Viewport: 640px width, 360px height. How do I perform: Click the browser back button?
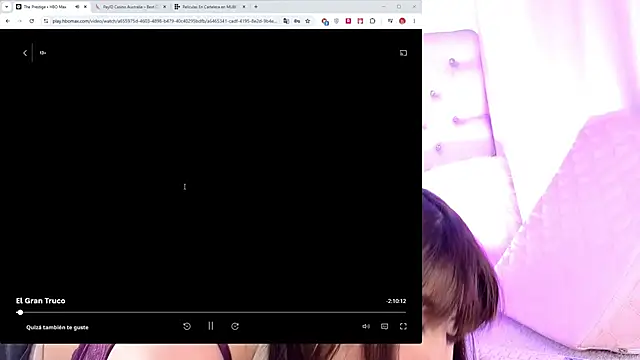8,21
